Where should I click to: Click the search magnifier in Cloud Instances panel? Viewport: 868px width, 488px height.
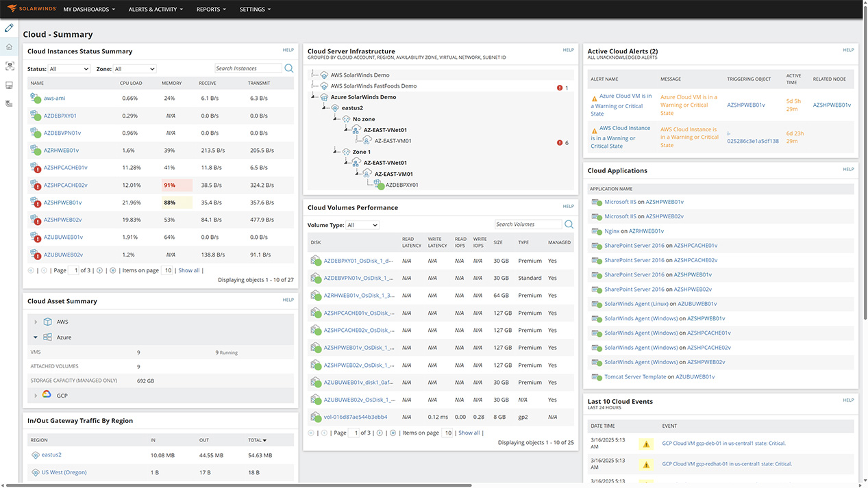click(288, 68)
